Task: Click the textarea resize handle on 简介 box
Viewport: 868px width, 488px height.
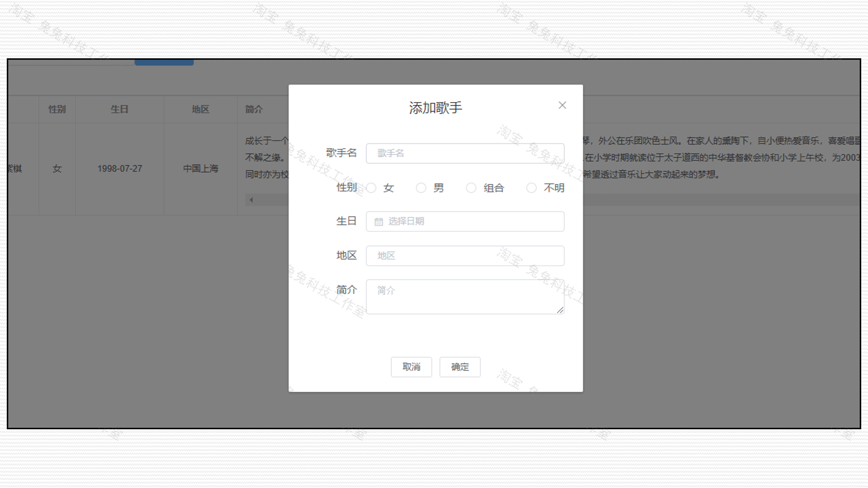Action: pos(561,310)
